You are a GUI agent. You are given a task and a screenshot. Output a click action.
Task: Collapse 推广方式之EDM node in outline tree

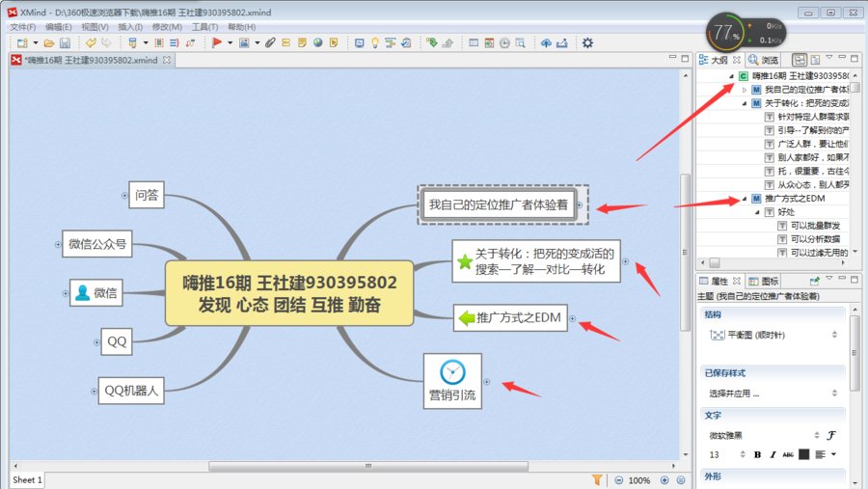pyautogui.click(x=745, y=199)
